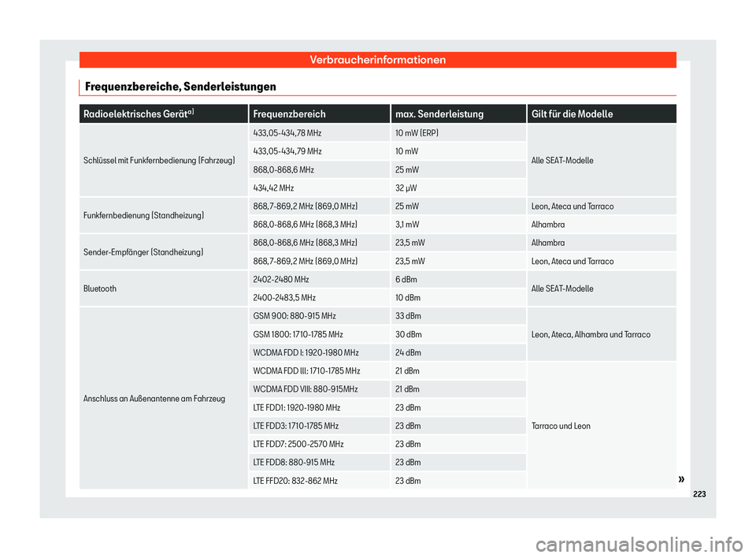
Task: Select the Verbraucherinformationen red header banner
Action: [377, 60]
